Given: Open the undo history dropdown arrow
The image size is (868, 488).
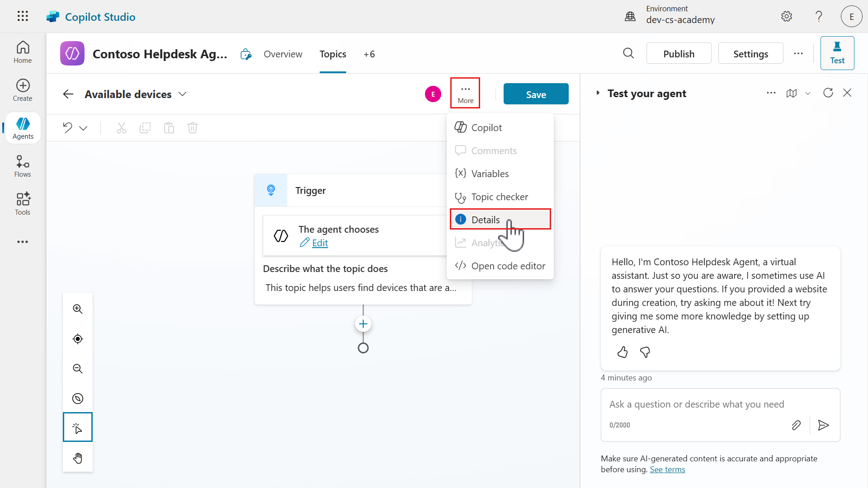Looking at the screenshot, I should (x=84, y=128).
